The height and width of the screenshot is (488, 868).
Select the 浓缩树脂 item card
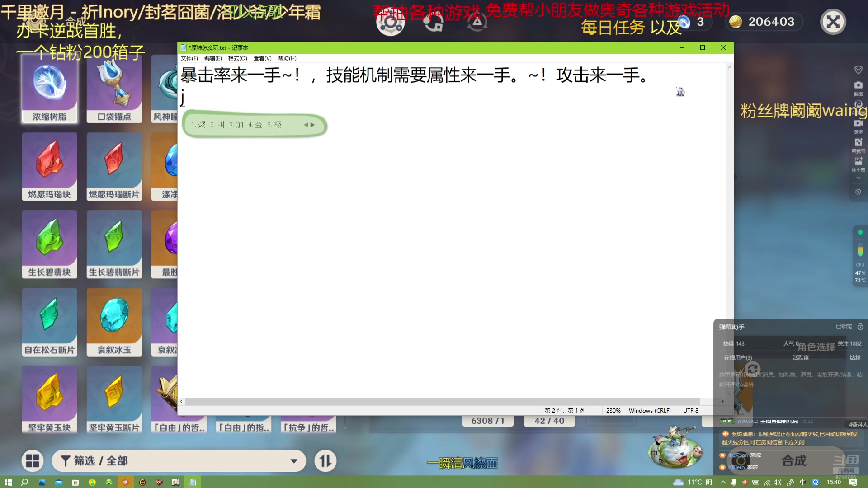[50, 89]
